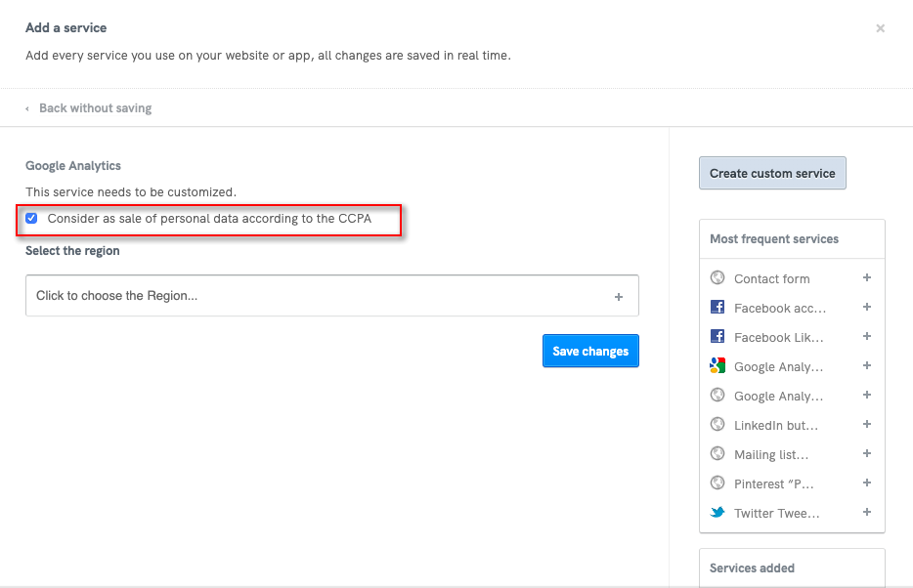The height and width of the screenshot is (588, 913).
Task: Select the "Mailing list..." service entry
Action: 771,454
